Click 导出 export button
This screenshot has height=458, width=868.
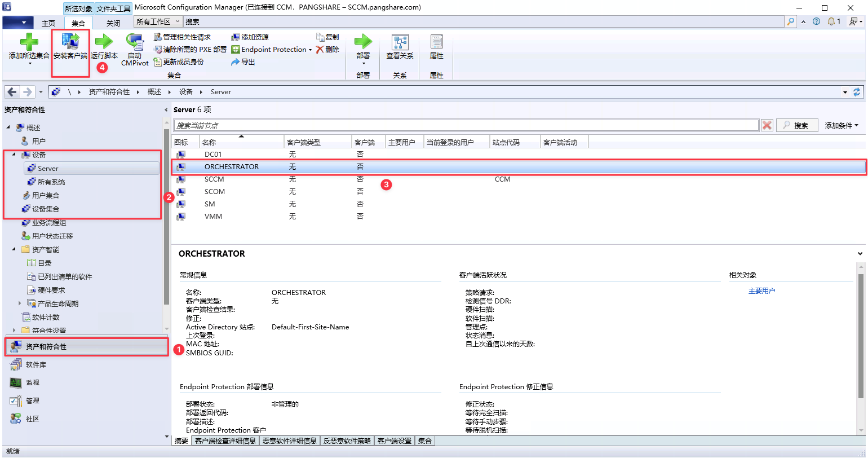(243, 61)
